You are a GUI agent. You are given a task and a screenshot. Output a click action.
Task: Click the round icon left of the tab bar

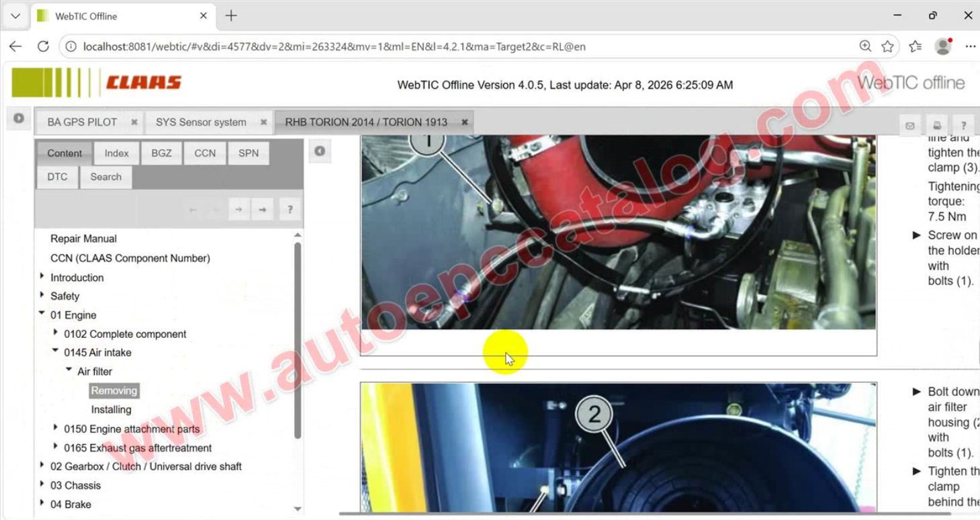19,118
